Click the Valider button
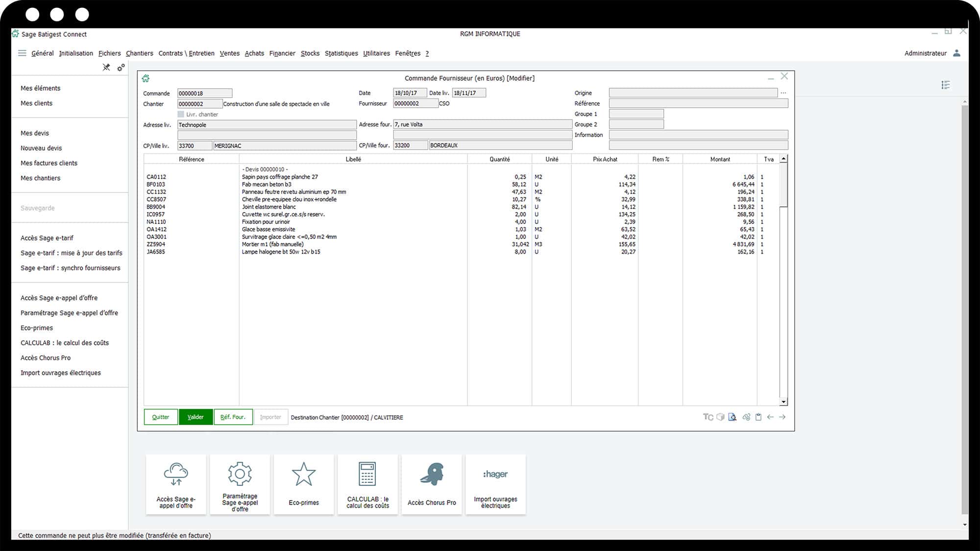Viewport: 980px width, 551px height. (195, 416)
